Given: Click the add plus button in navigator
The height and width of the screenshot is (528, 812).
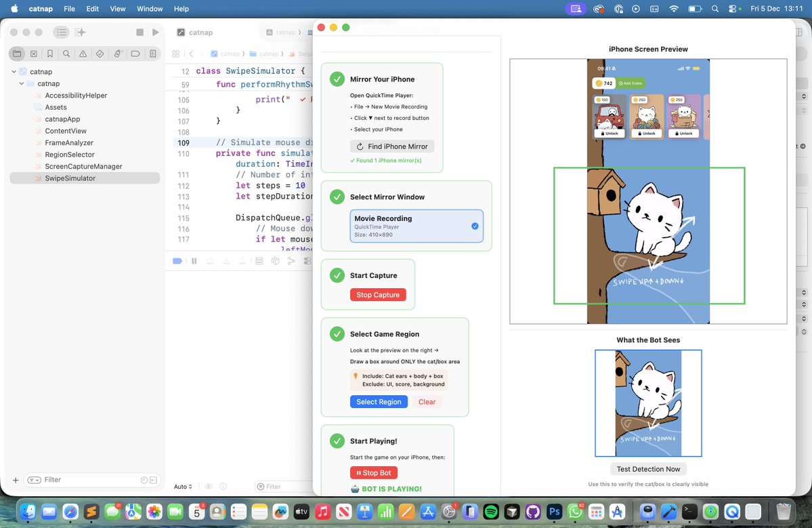Looking at the screenshot, I should 16,481.
